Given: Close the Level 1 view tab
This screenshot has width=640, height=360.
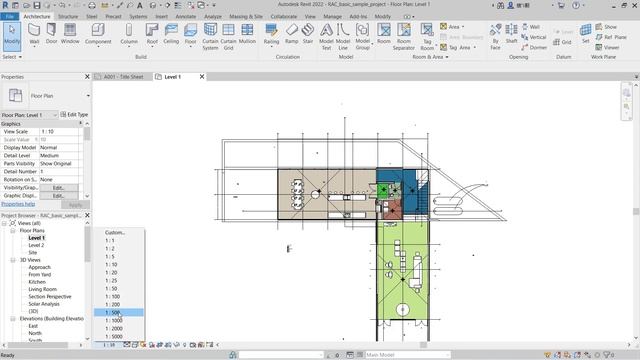Looking at the screenshot, I should coord(202,77).
